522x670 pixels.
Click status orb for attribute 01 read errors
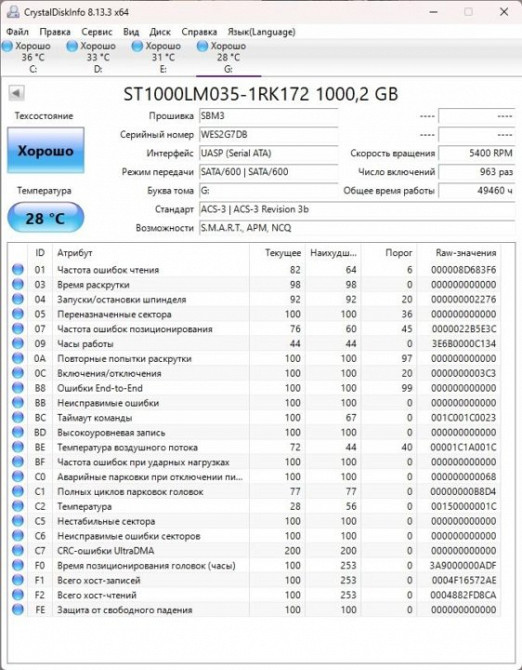pyautogui.click(x=18, y=270)
